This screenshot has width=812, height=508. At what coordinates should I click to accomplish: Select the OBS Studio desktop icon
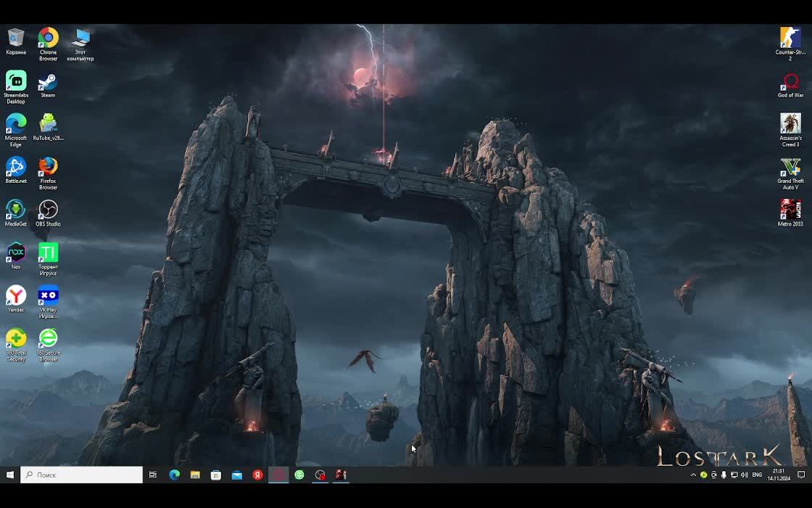(48, 213)
